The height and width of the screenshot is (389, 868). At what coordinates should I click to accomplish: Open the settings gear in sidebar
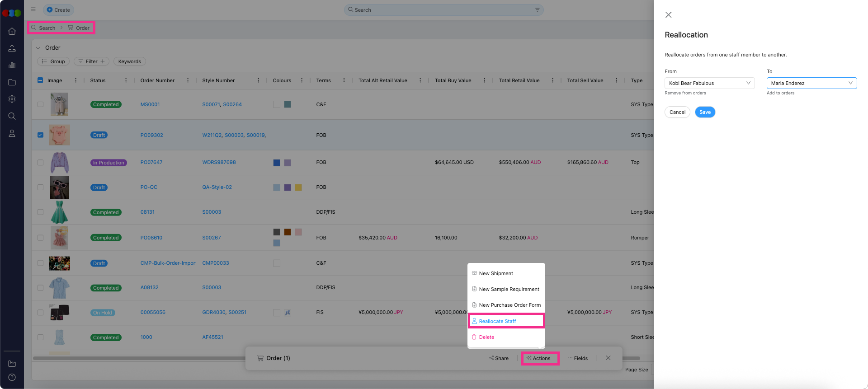pos(12,99)
